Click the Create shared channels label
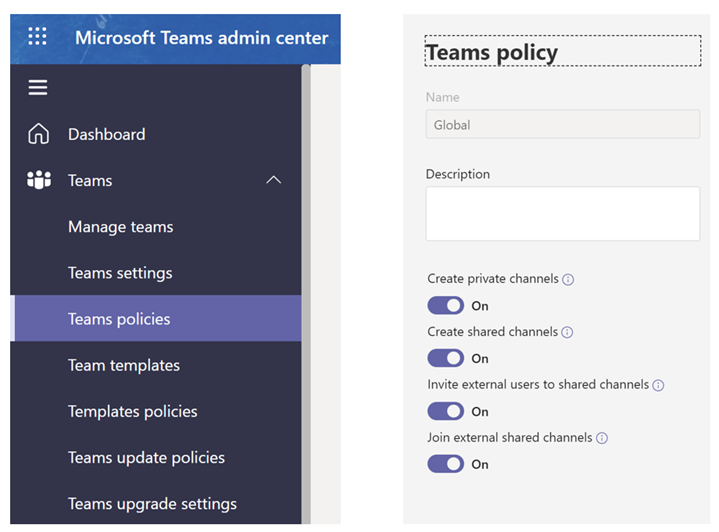 pyautogui.click(x=492, y=332)
